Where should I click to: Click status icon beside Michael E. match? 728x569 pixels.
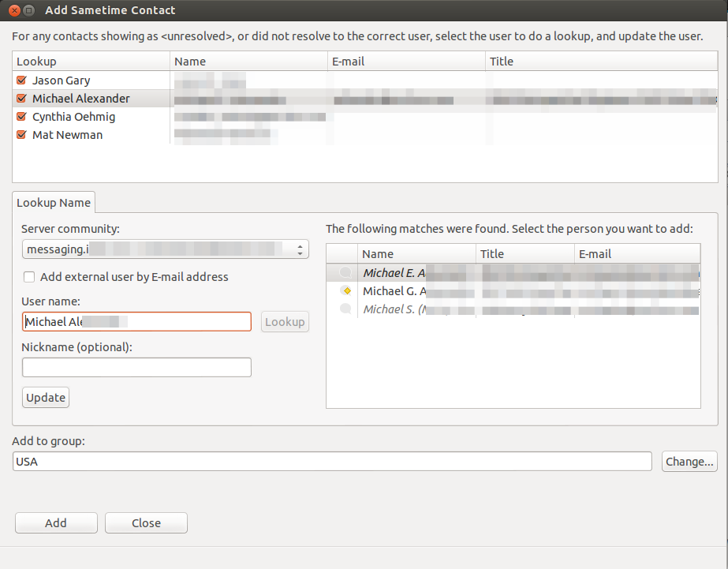tap(345, 272)
